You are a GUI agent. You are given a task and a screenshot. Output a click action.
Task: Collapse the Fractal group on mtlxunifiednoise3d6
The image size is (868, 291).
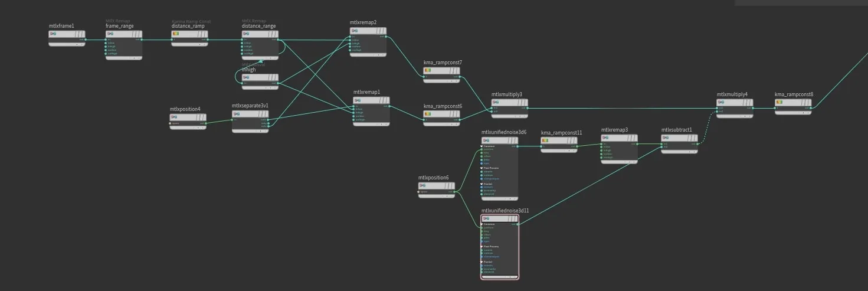click(482, 184)
